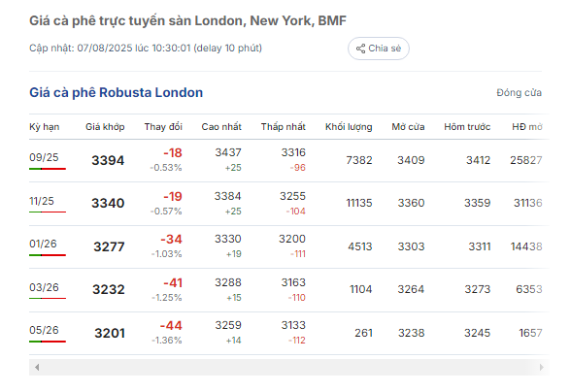The image size is (570, 392).
Task: Click the Kỳ hạn column header
Action: pyautogui.click(x=45, y=127)
